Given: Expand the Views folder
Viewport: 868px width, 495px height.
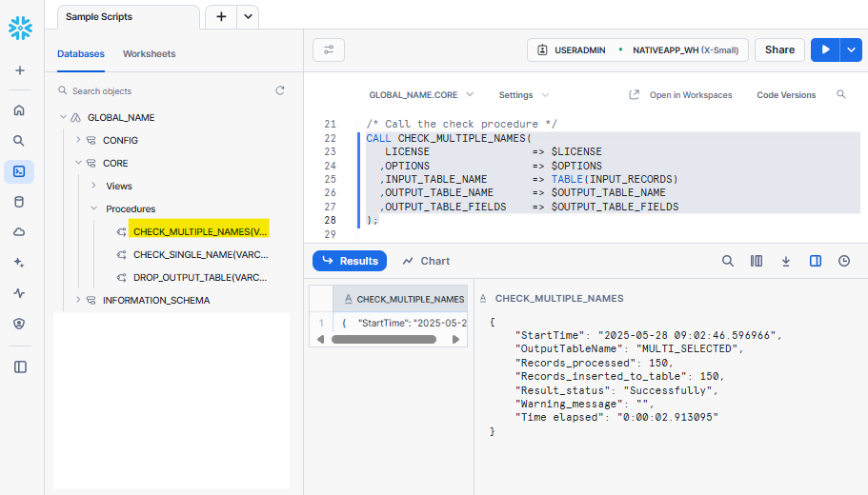Looking at the screenshot, I should coord(93,186).
